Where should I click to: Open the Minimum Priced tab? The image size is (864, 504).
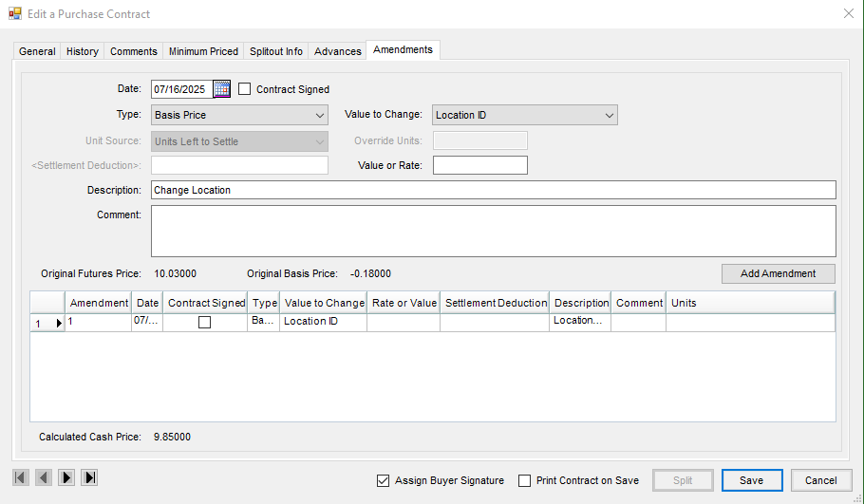(x=203, y=51)
